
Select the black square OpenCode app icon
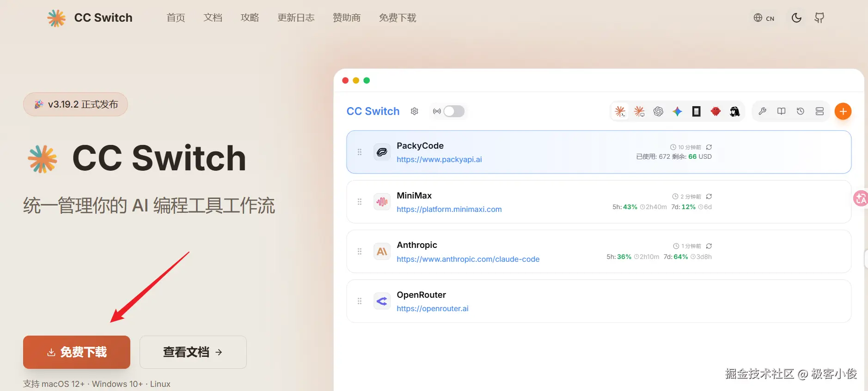(697, 111)
